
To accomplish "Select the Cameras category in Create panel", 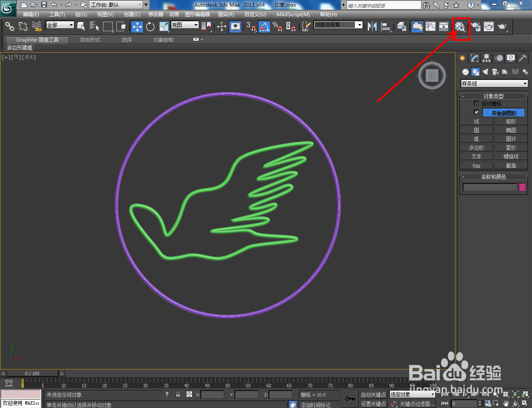I will click(495, 72).
